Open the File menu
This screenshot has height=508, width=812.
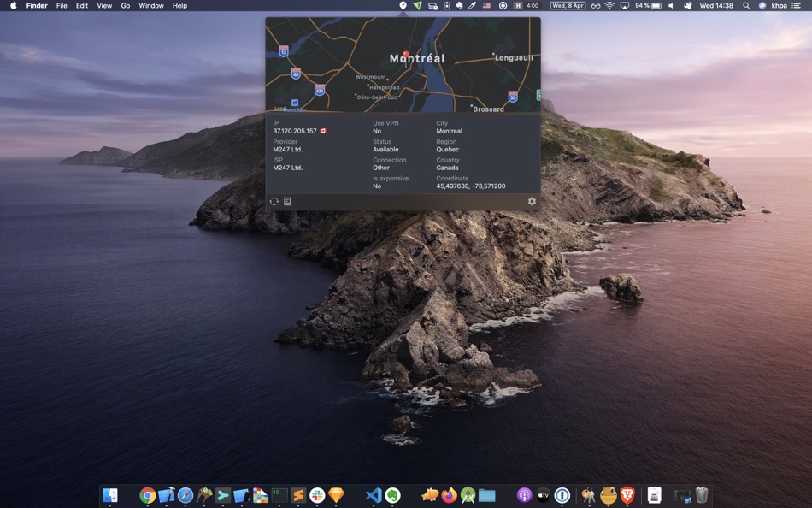(x=62, y=6)
